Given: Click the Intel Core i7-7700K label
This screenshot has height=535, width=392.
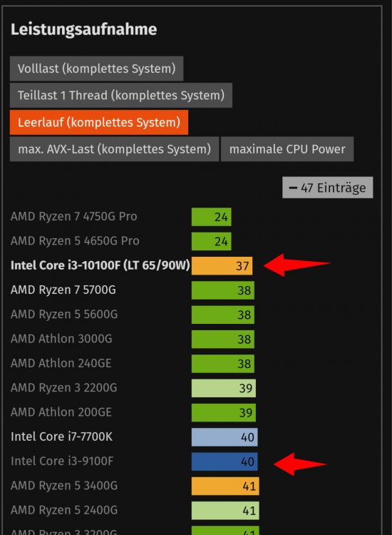Looking at the screenshot, I should (x=61, y=437).
